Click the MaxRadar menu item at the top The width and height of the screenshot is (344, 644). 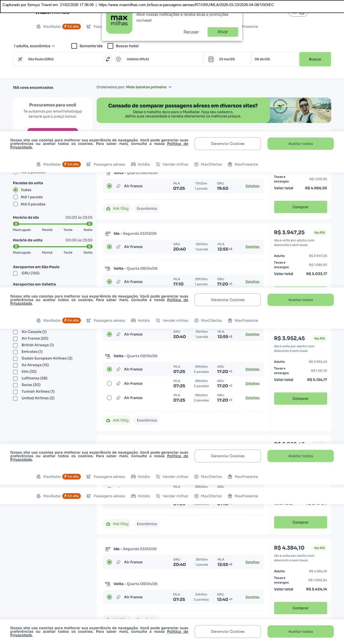tap(52, 27)
